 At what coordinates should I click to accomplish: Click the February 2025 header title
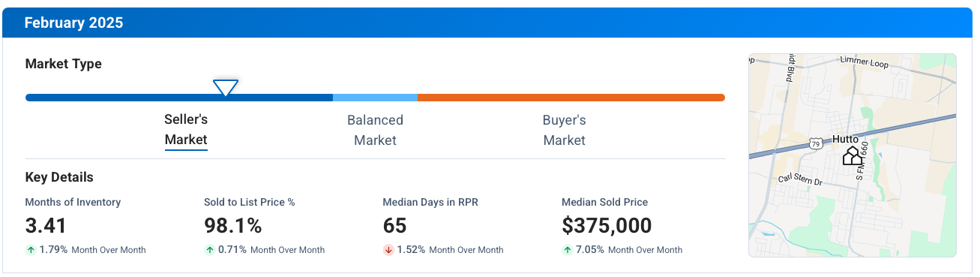click(73, 23)
